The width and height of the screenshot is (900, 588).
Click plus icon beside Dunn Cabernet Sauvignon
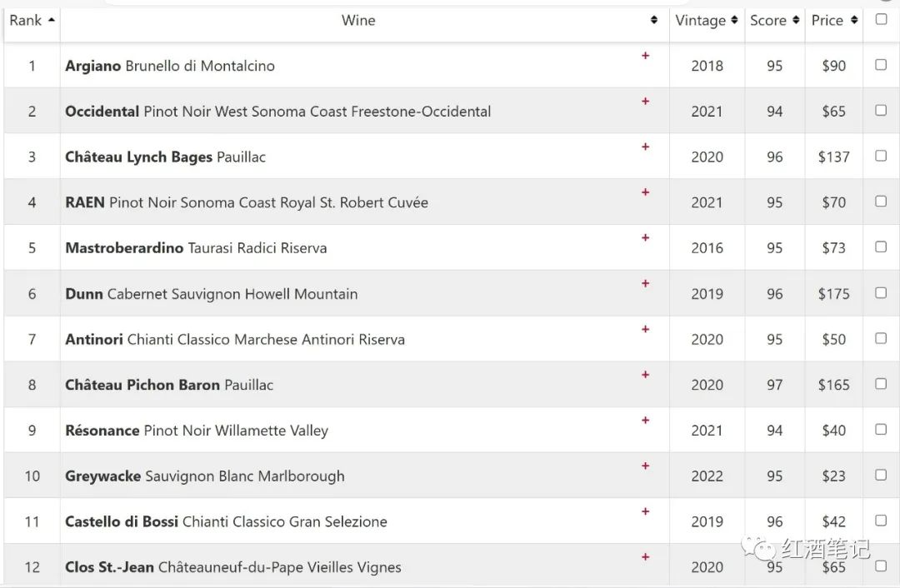pyautogui.click(x=645, y=284)
